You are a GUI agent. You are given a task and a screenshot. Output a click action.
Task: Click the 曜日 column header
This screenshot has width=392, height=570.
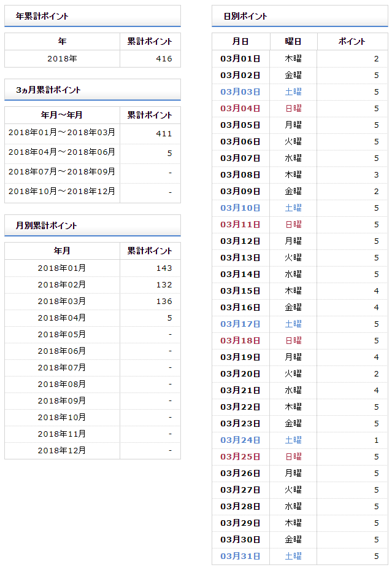pyautogui.click(x=293, y=41)
